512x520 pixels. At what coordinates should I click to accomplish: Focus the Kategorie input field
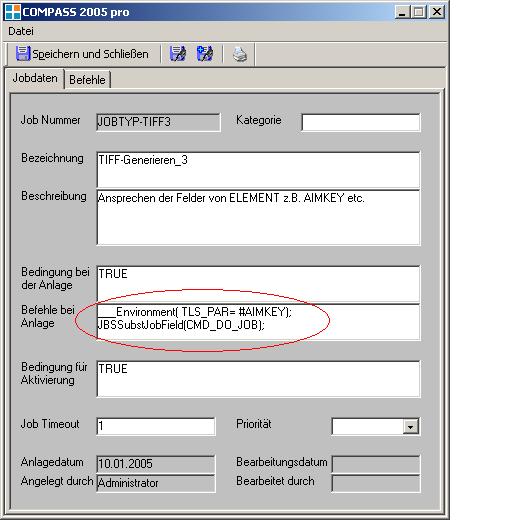361,122
